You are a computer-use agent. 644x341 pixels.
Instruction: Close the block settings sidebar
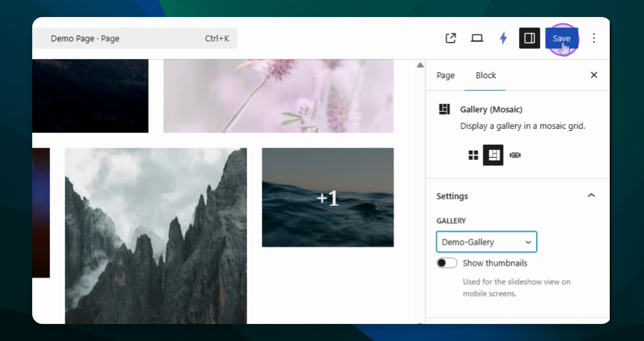[594, 75]
